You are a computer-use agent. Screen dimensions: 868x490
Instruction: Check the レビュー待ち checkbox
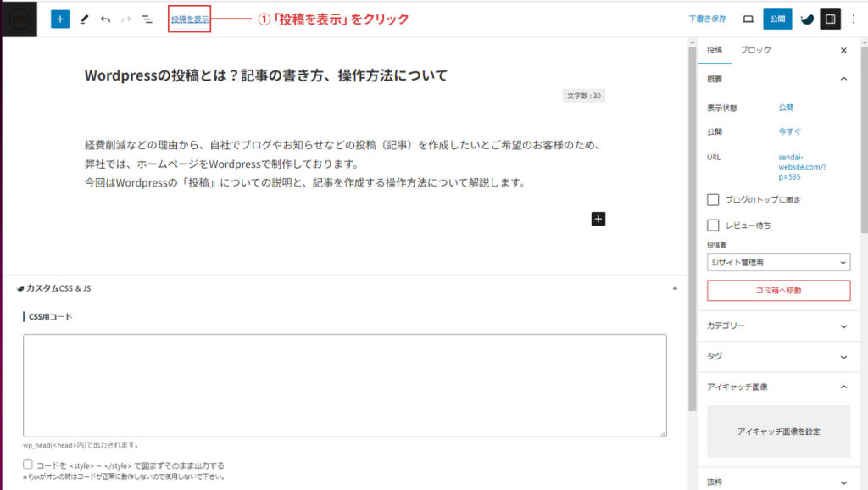pos(714,226)
